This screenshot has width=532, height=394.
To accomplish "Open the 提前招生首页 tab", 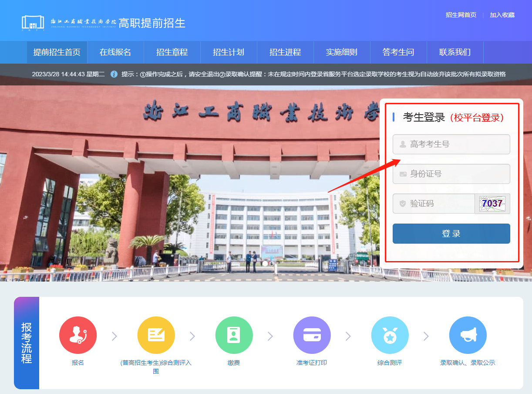I will (57, 52).
